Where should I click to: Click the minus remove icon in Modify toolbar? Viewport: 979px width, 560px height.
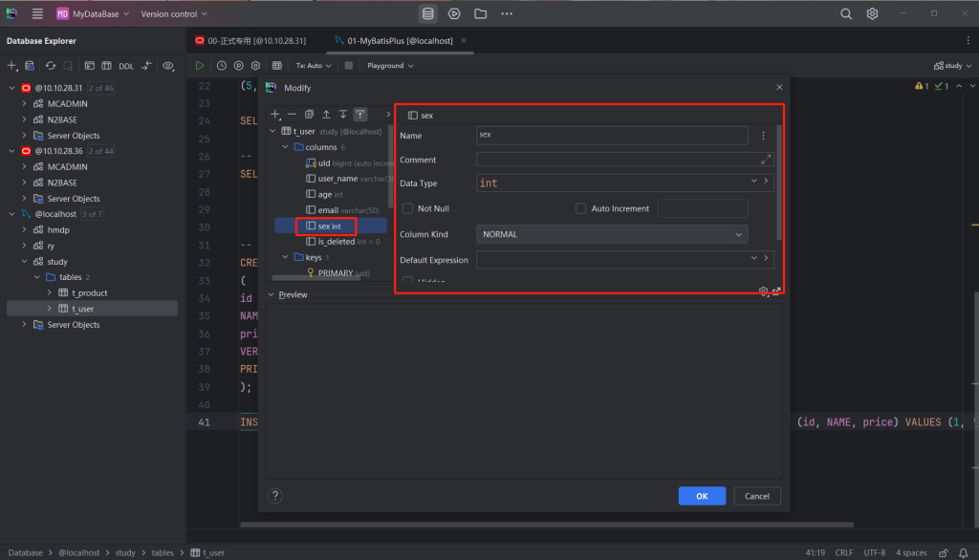coord(293,114)
